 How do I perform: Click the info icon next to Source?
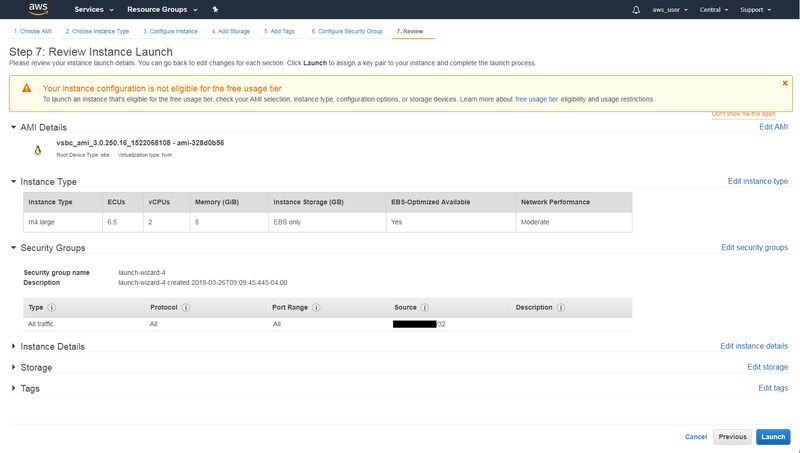424,308
